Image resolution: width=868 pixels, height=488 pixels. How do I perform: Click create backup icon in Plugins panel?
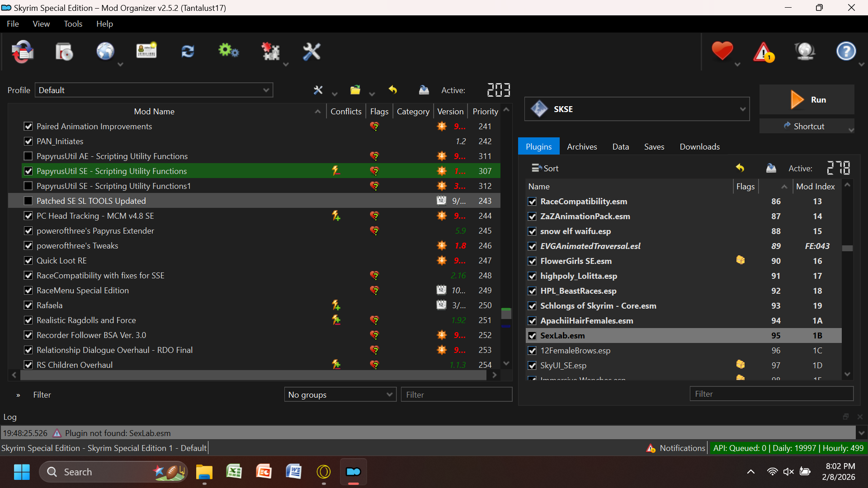click(x=771, y=168)
